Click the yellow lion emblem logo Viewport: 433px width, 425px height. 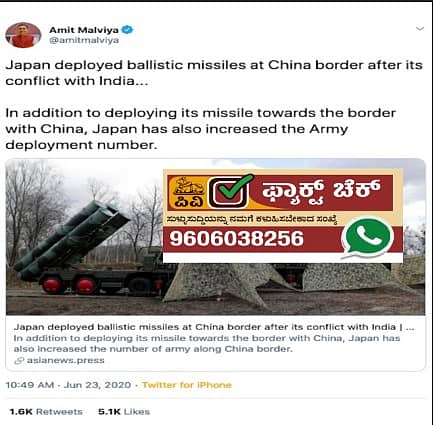(x=187, y=193)
